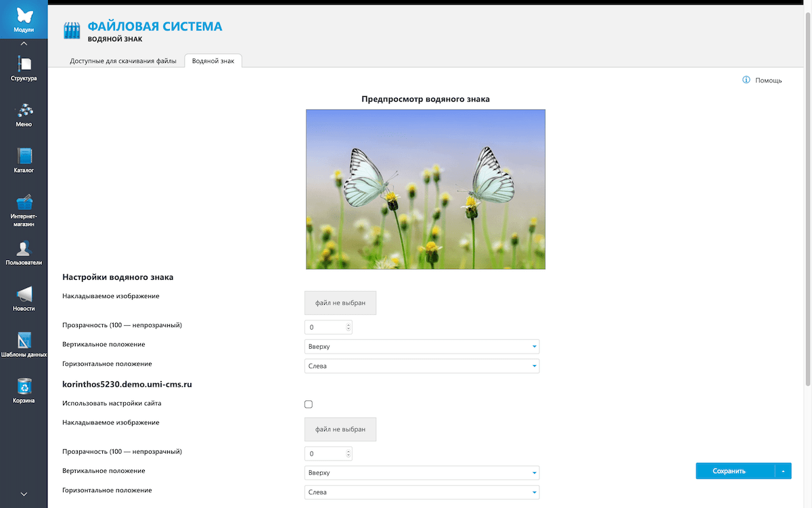The width and height of the screenshot is (812, 508).
Task: Enable Использовать настройки сайта checkbox
Action: (309, 404)
